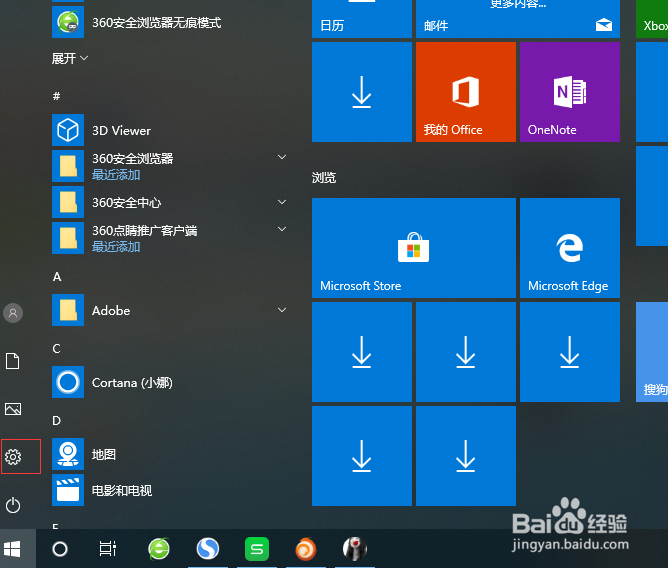Expand the 360安全中心 folder
The image size is (668, 568).
click(282, 202)
